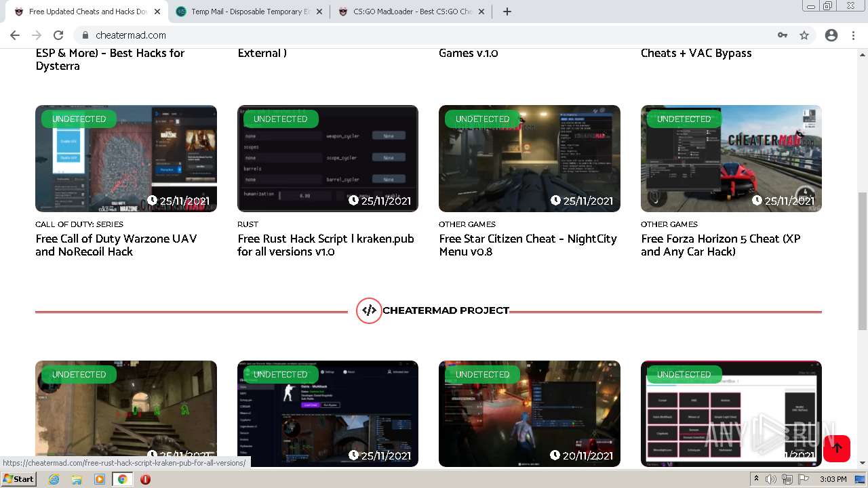Open the Rust Hack Script thumbnail
Viewport: 868px width, 488px height.
[328, 159]
